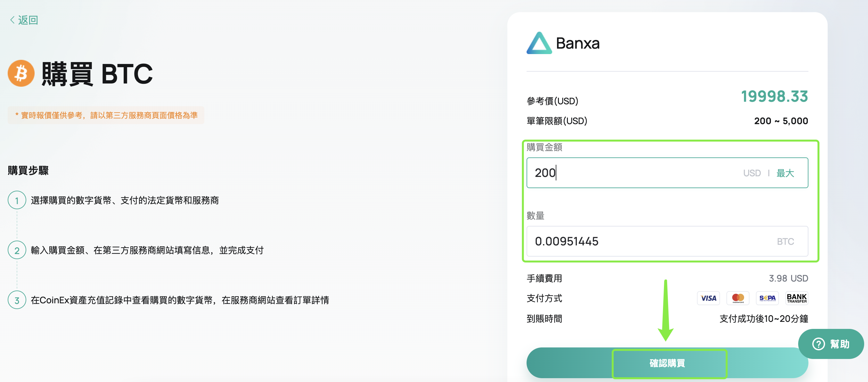Click the question mark help icon
The image size is (868, 382).
[819, 344]
